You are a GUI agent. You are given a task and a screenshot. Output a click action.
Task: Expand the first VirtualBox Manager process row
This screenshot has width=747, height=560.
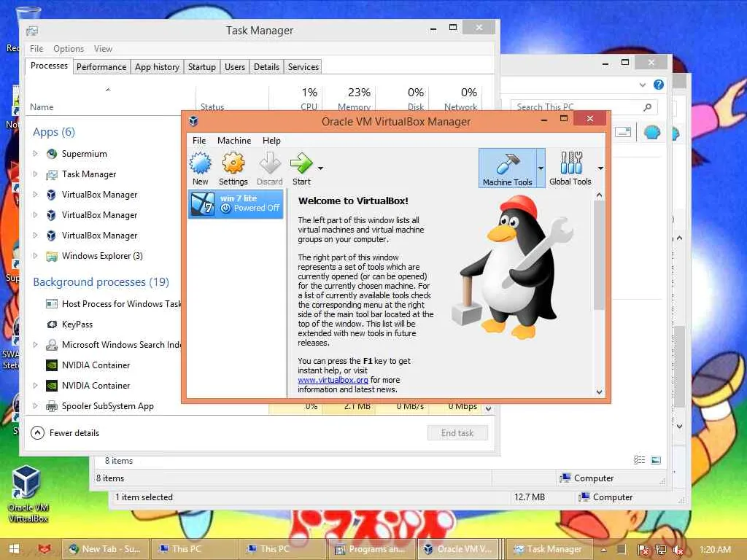[x=35, y=195]
